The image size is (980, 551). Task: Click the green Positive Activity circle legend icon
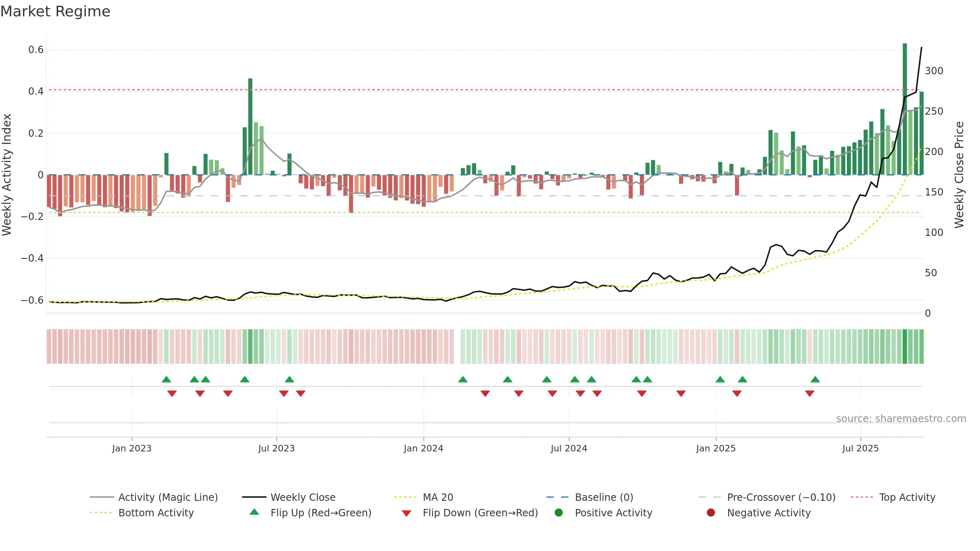coord(559,513)
